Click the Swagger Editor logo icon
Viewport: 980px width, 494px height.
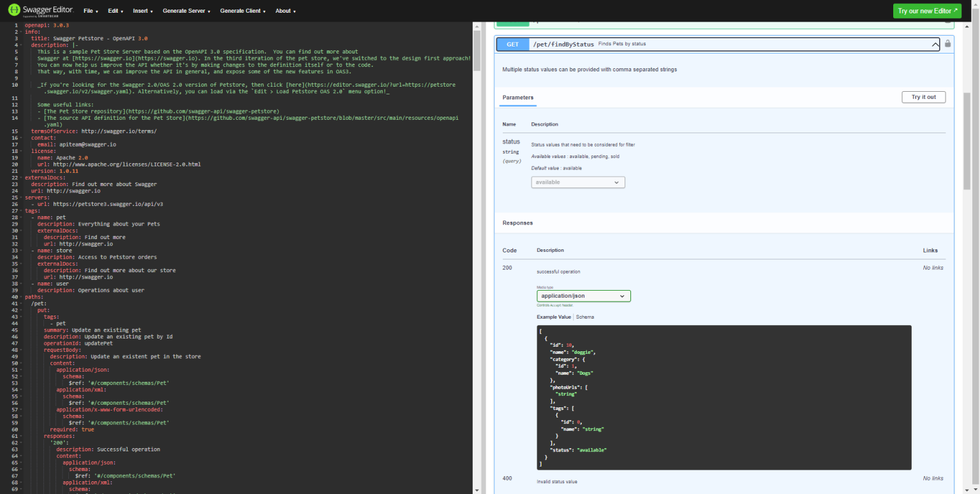15,10
